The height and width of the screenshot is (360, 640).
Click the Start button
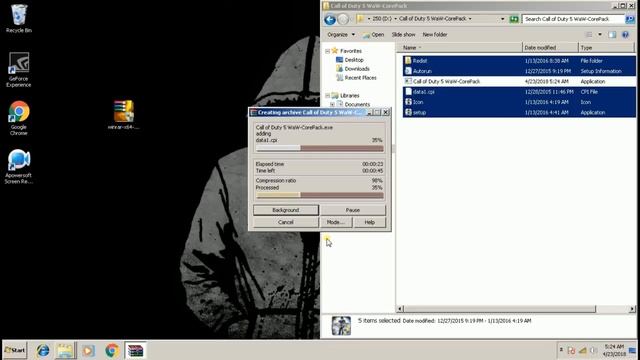click(x=15, y=350)
